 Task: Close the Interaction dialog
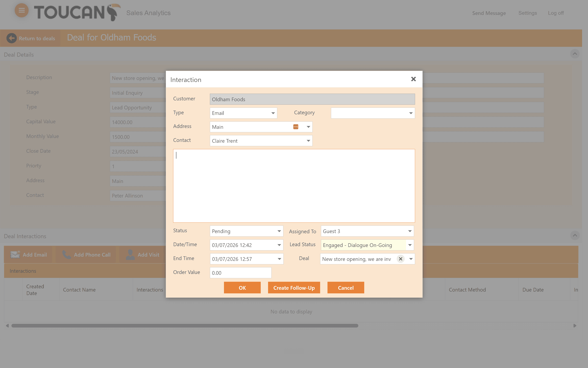click(413, 79)
